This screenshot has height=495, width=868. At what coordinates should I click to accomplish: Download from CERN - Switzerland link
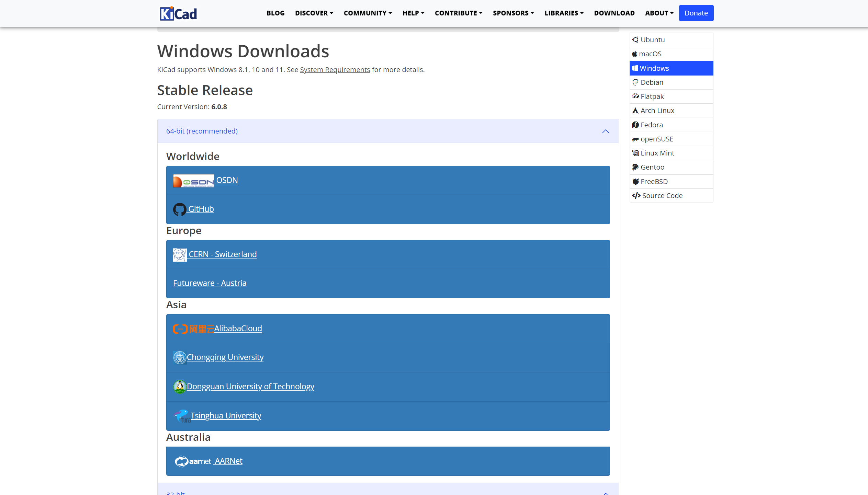(223, 254)
